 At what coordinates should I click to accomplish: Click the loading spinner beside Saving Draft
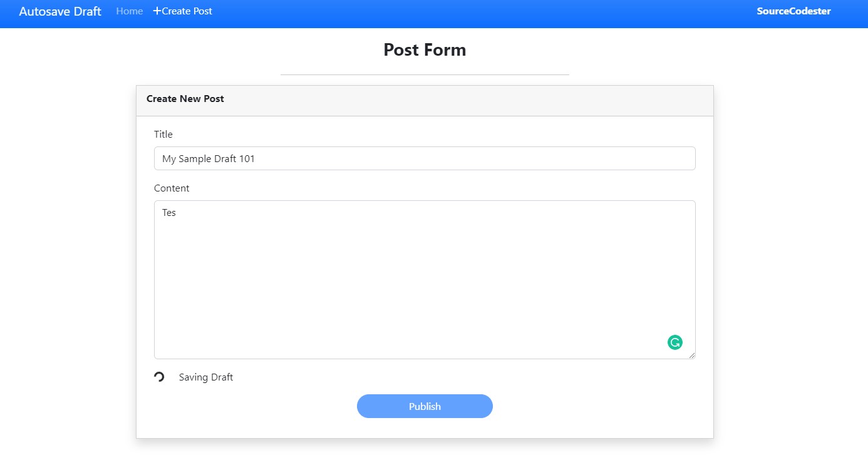pos(159,377)
